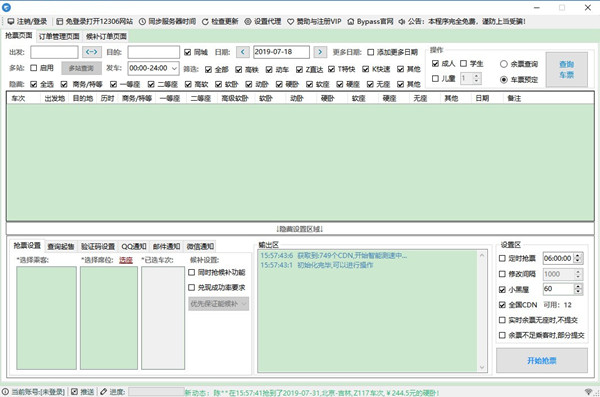
Task: Uncheck the 成人 passenger checkbox
Action: pyautogui.click(x=435, y=64)
